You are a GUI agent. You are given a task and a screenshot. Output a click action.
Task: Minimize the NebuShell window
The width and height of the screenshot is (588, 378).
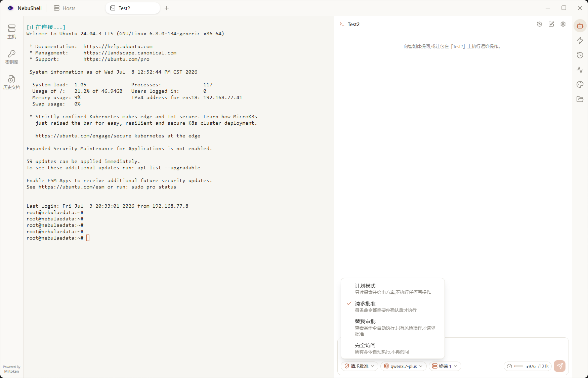tap(548, 8)
